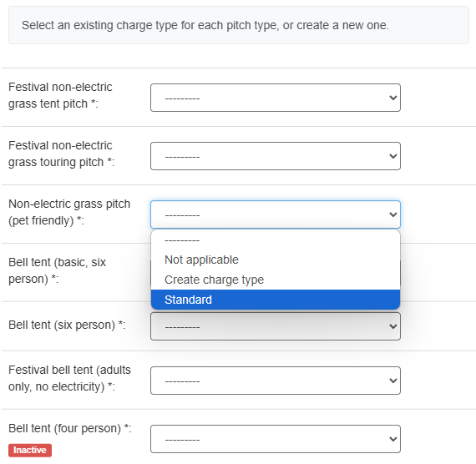Choose the Standard charge type option
This screenshot has height=464, width=476.
[x=276, y=300]
